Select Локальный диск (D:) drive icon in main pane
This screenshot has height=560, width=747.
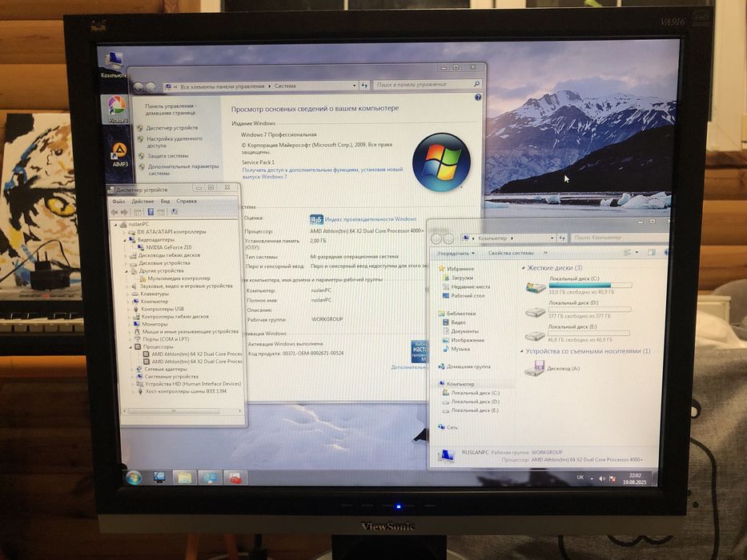click(x=535, y=312)
